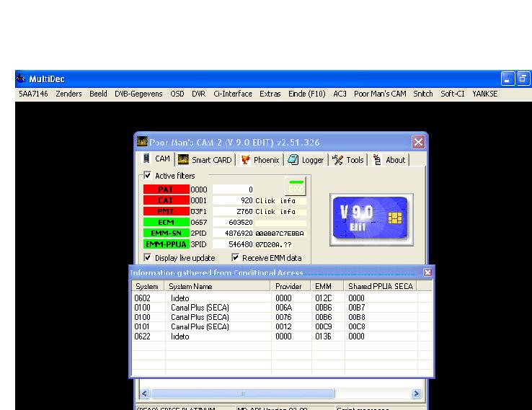Close the Conditional Access information window
The image size is (532, 410).
pos(427,272)
